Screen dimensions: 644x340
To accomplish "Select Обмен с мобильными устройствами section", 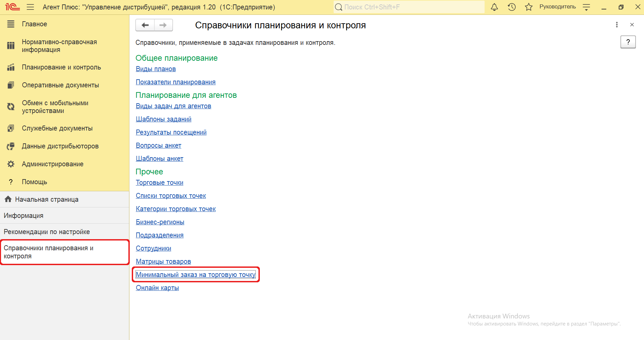I will click(55, 107).
